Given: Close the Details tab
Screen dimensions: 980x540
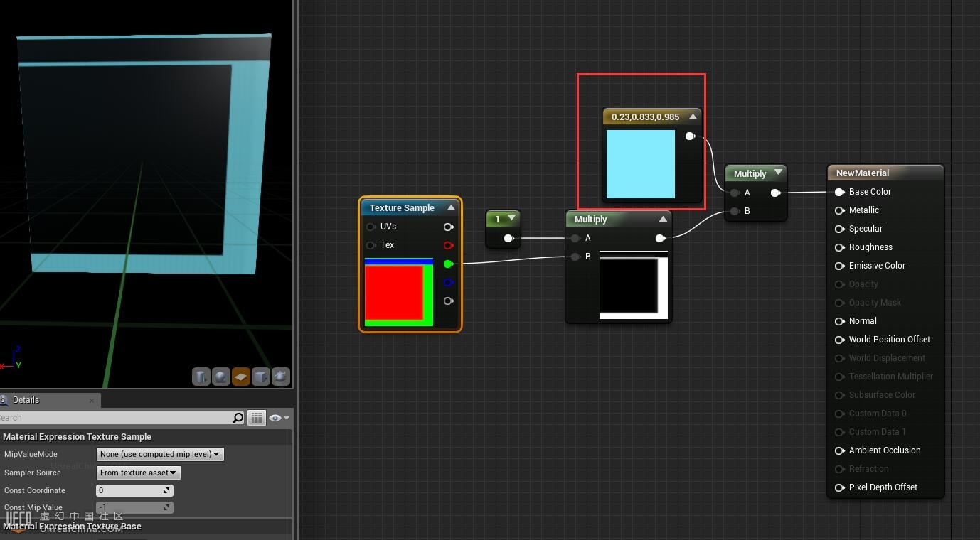Looking at the screenshot, I should tap(91, 401).
